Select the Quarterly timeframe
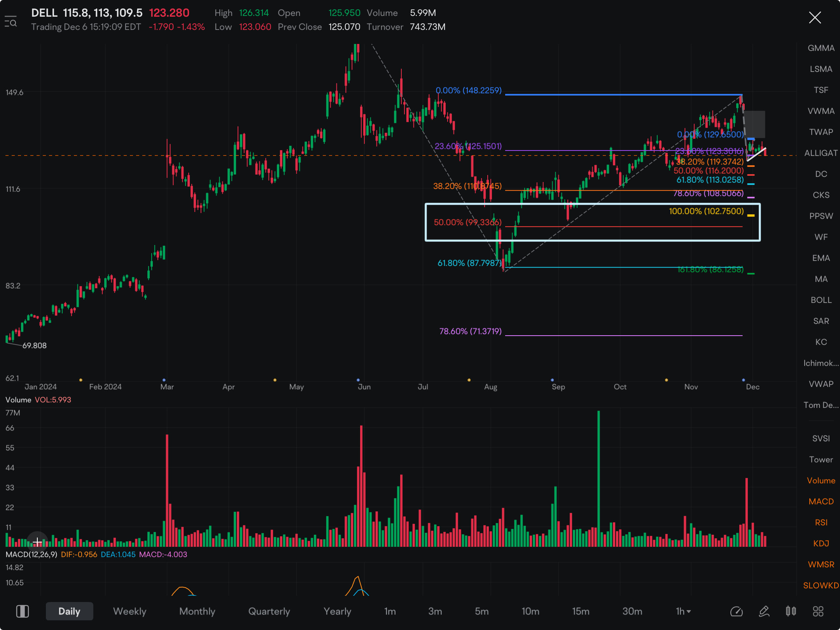 tap(269, 611)
